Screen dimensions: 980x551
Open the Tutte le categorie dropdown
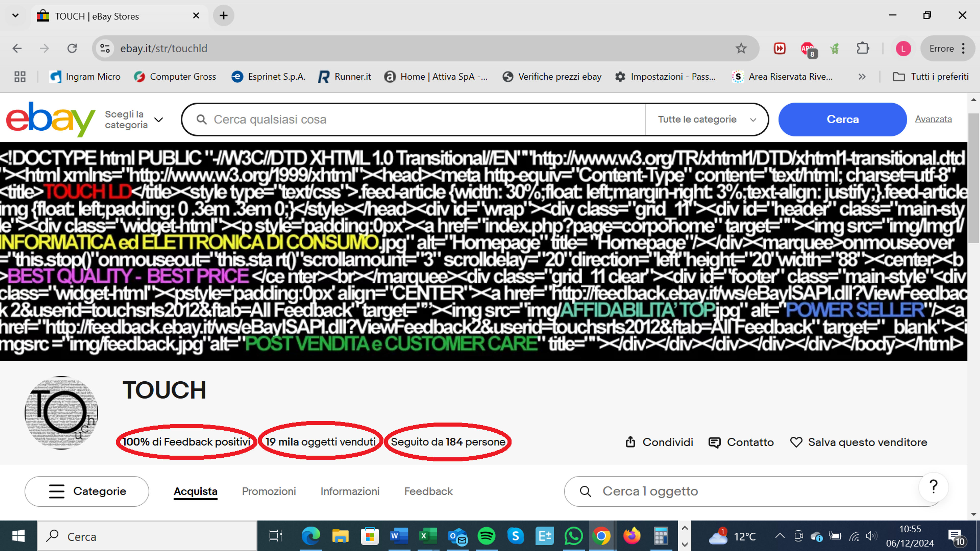[x=707, y=119]
